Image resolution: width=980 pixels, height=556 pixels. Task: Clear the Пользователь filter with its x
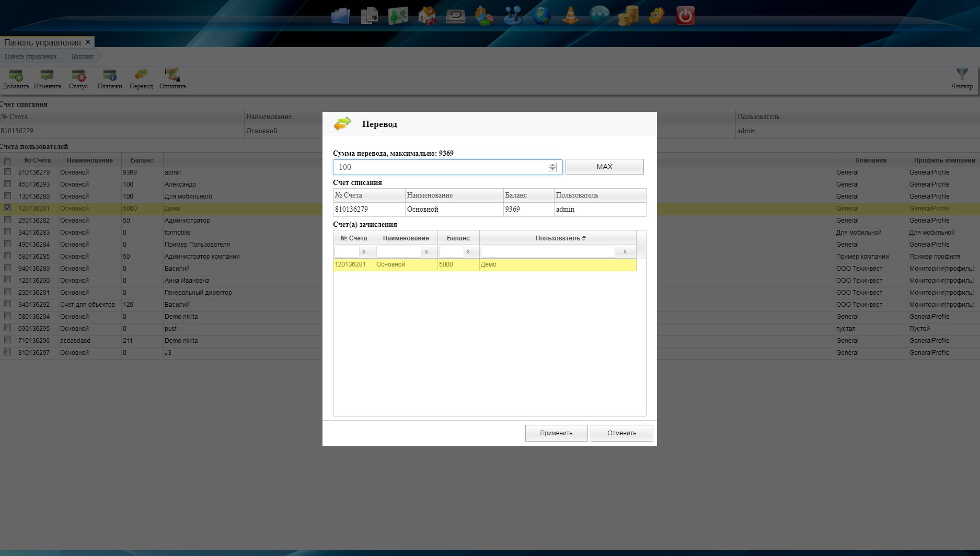(x=625, y=252)
